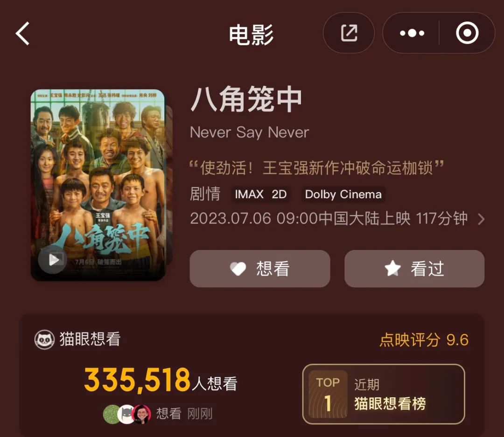Image resolution: width=504 pixels, height=437 pixels.
Task: Tap the user avatars beside 想看 刚刚
Action: pos(127,414)
